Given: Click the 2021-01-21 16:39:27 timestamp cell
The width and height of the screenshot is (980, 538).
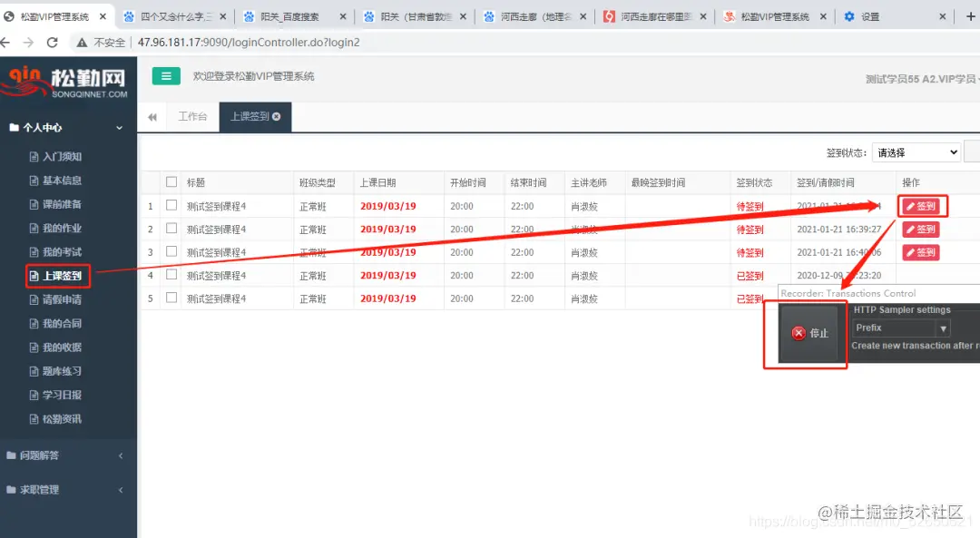Looking at the screenshot, I should point(839,230).
